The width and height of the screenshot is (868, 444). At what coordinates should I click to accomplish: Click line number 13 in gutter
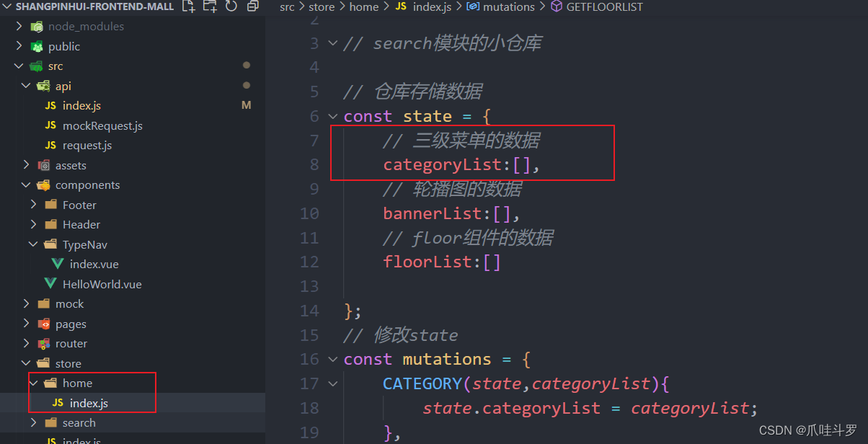point(309,286)
